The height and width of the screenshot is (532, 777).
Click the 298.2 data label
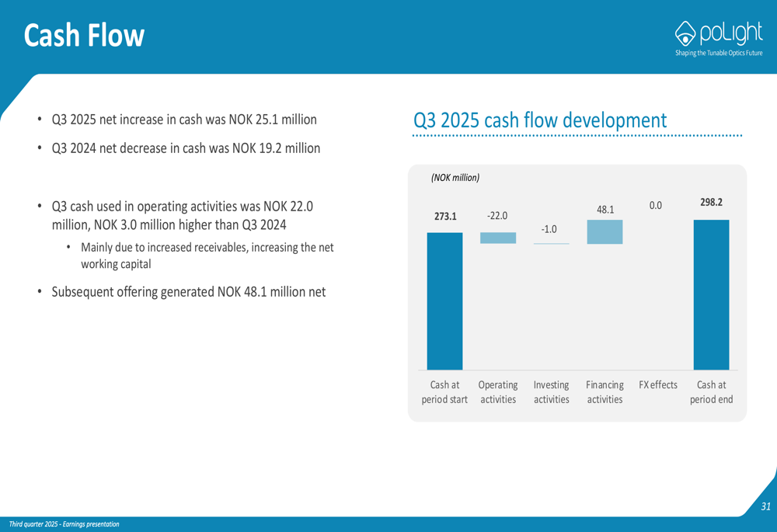(712, 202)
